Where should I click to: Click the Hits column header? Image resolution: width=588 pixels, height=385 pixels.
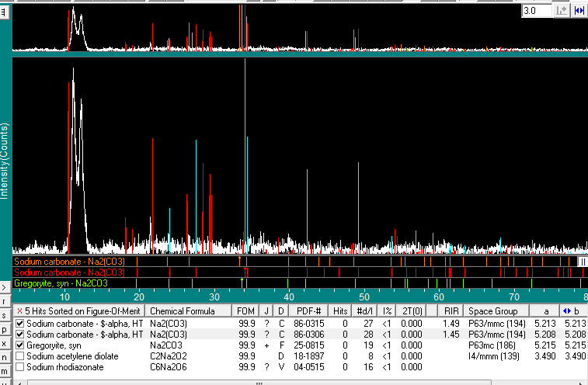(x=340, y=311)
